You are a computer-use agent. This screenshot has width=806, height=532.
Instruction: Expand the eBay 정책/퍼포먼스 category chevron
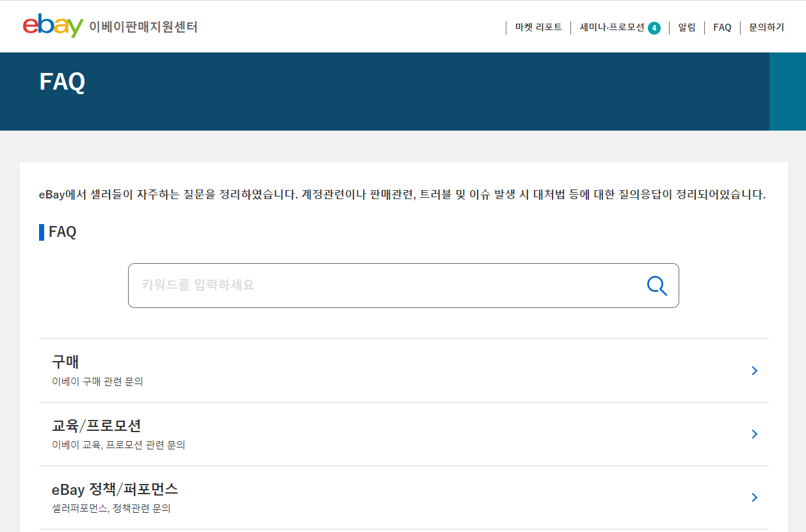[x=755, y=497]
